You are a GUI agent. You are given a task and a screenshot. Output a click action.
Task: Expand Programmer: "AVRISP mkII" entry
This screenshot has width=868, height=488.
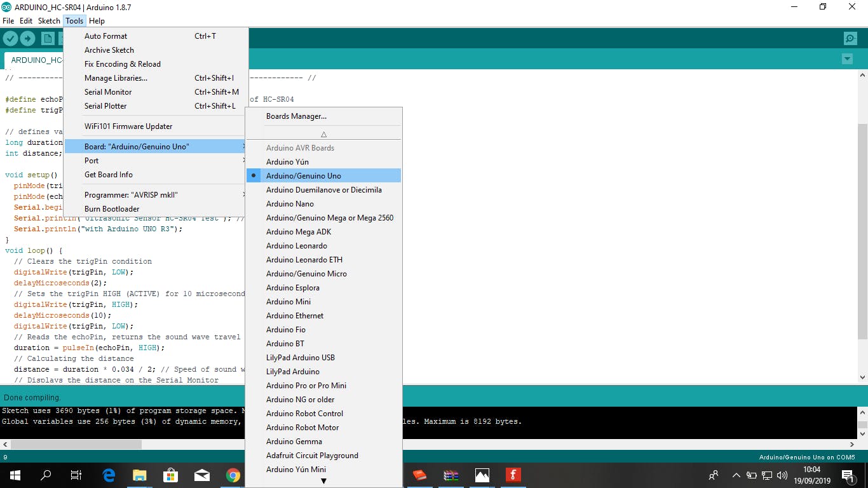pos(156,195)
